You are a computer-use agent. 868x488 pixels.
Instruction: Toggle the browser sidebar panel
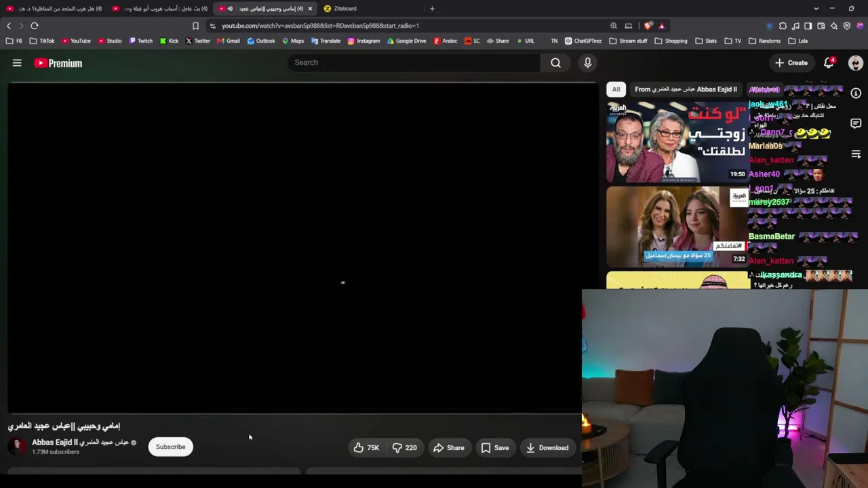tap(808, 26)
